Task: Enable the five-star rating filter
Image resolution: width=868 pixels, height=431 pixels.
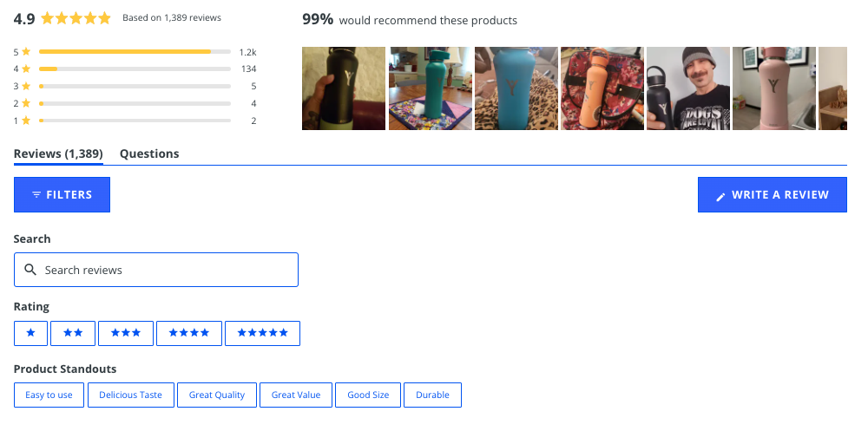Action: click(x=262, y=333)
